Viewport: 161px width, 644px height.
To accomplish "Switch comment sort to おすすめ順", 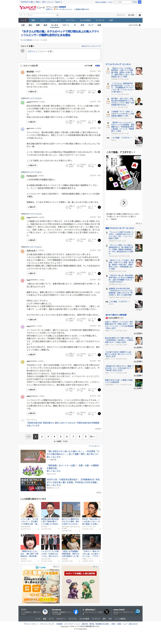I will [88, 66].
